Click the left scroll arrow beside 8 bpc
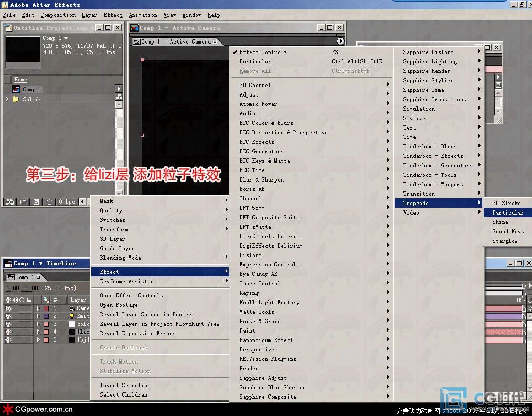This screenshot has width=532, height=416. coord(82,202)
